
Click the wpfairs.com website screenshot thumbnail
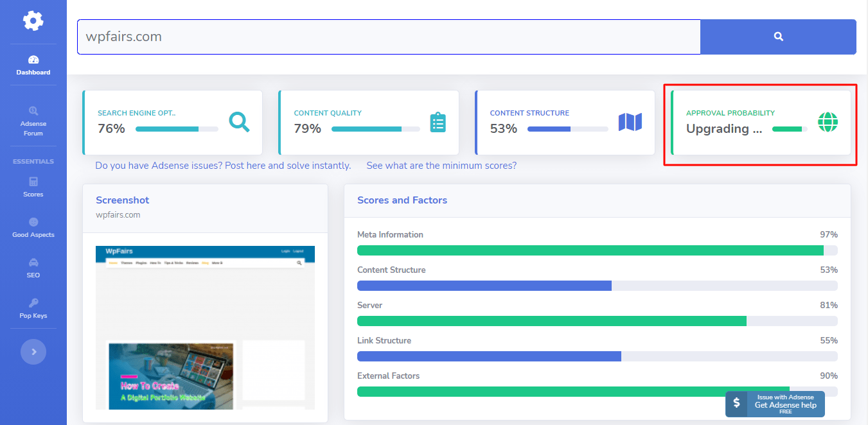(205, 327)
